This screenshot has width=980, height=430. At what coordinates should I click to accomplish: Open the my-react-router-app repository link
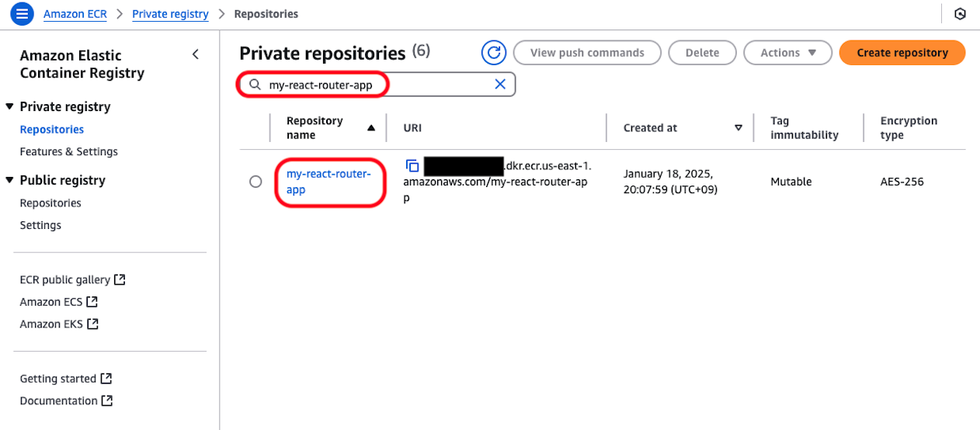coord(328,182)
